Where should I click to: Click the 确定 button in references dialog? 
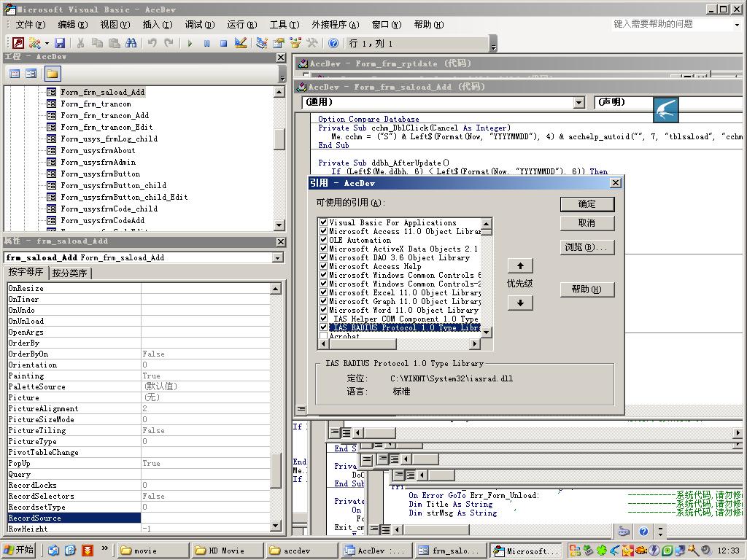[587, 204]
